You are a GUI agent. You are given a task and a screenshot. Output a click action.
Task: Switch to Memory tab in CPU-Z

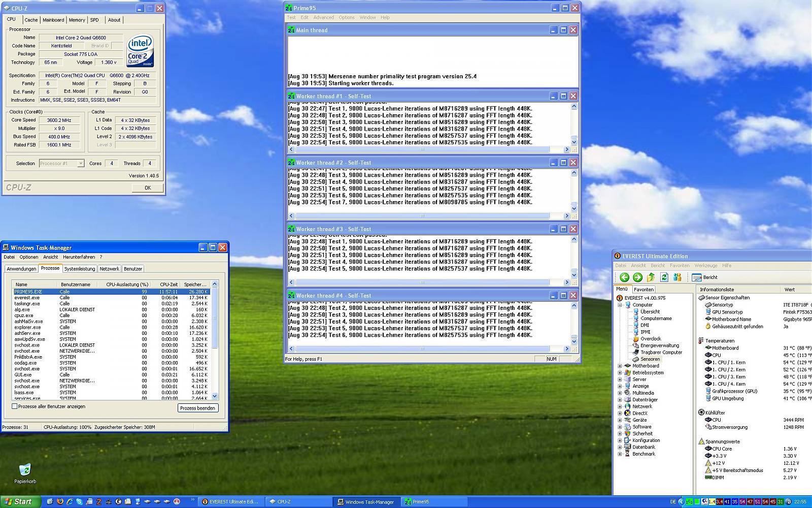click(77, 20)
